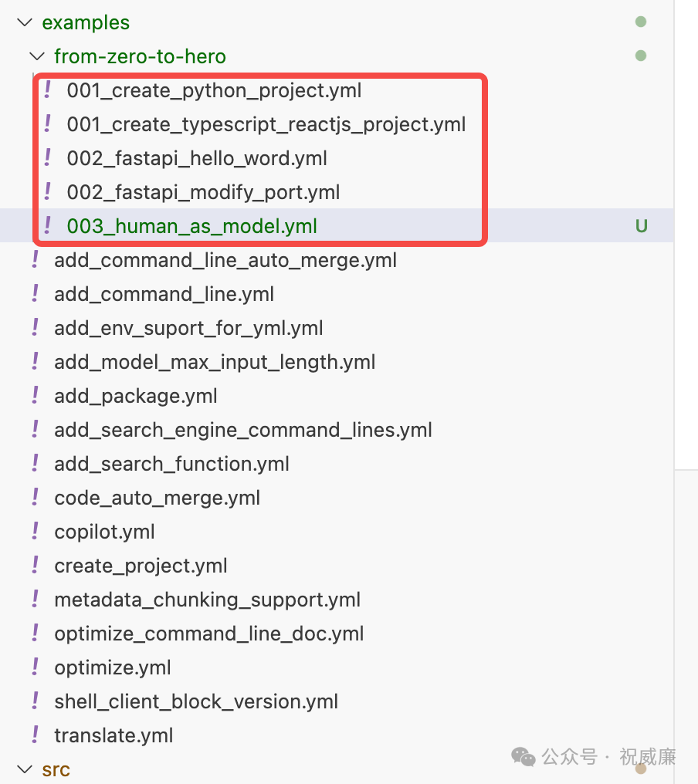698x784 pixels.
Task: Collapse the from-zero-to-hero folder chevron
Action: point(37,56)
